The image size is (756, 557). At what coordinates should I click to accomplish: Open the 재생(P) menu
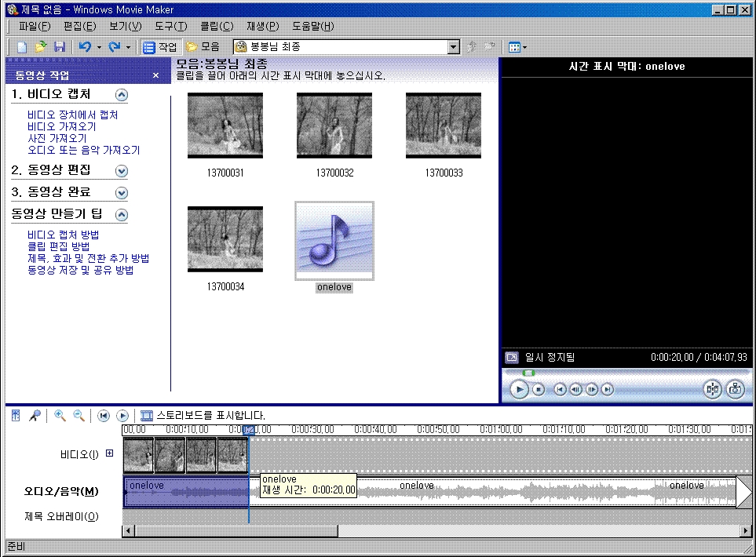click(263, 26)
